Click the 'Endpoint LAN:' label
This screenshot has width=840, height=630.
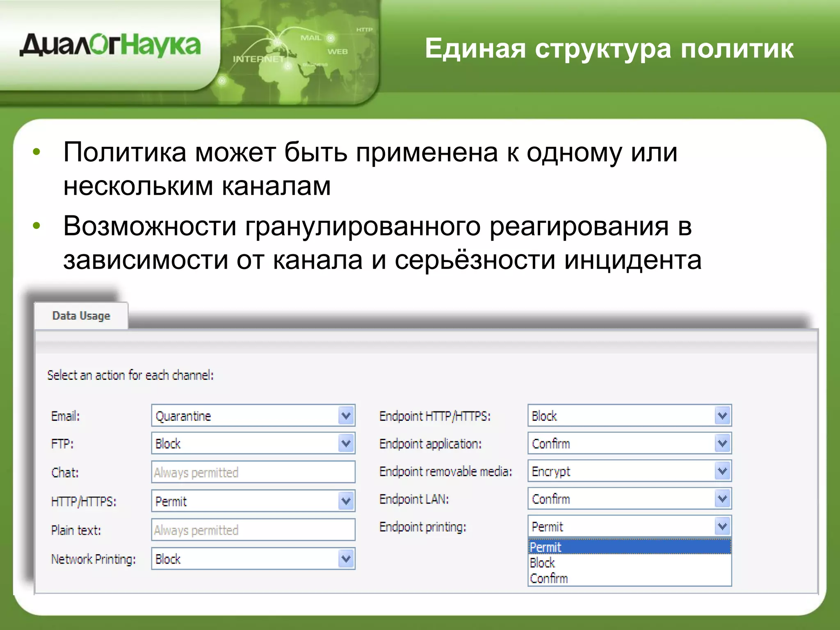414,499
